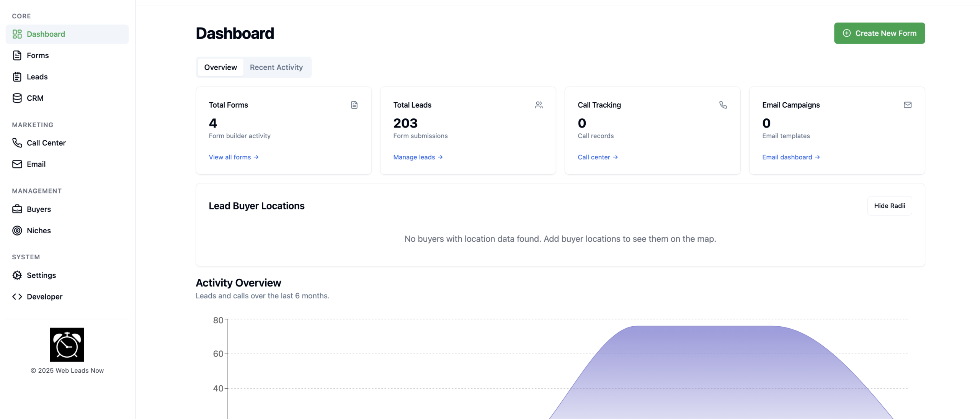The width and height of the screenshot is (980, 419).
Task: Click the 2025 Web Leads Now copyright text
Action: coord(67,371)
